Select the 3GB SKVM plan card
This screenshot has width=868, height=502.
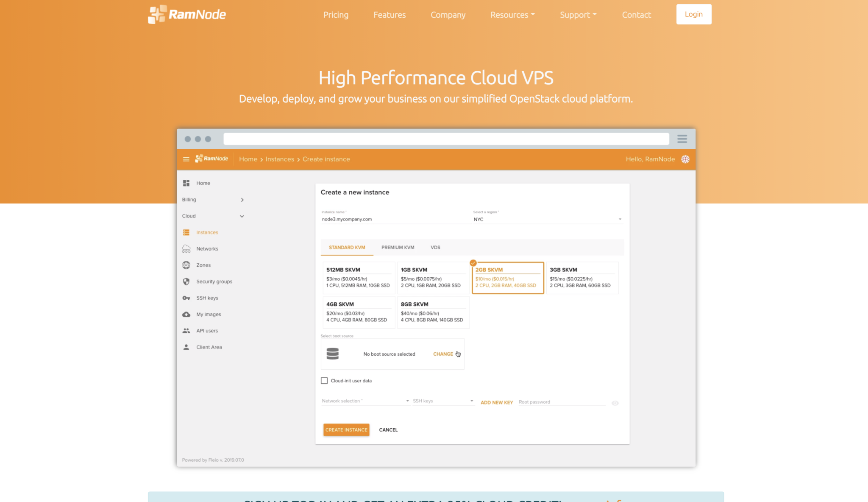(x=582, y=278)
